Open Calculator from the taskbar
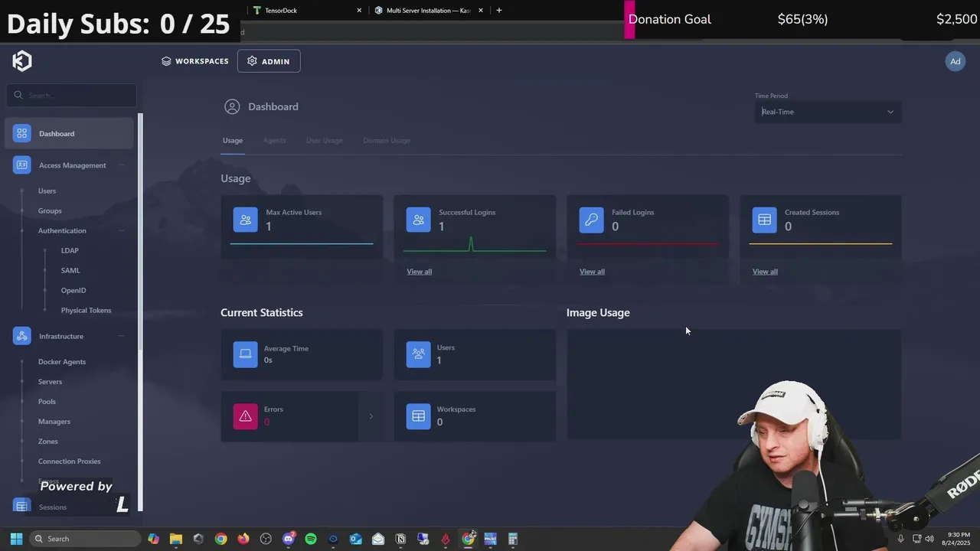 (513, 539)
